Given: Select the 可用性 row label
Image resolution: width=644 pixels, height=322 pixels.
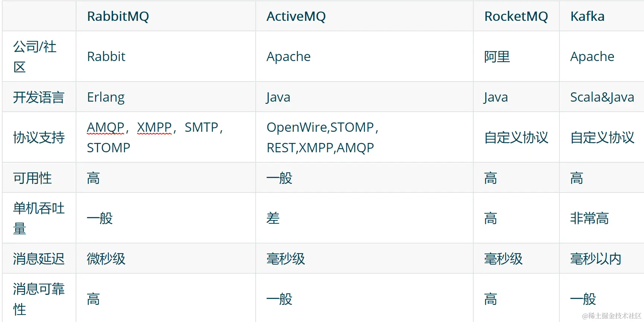Looking at the screenshot, I should point(32,178).
